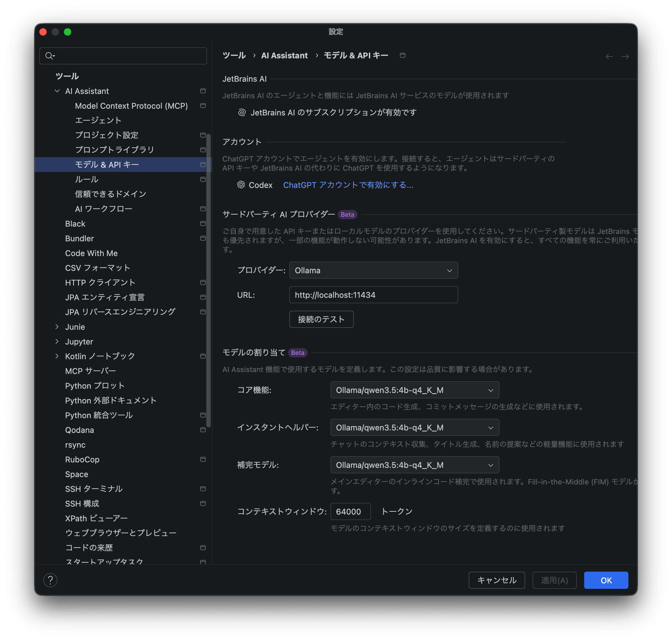Click the IDE-settings indicator beside the breadcrumb
672x641 pixels.
point(402,55)
